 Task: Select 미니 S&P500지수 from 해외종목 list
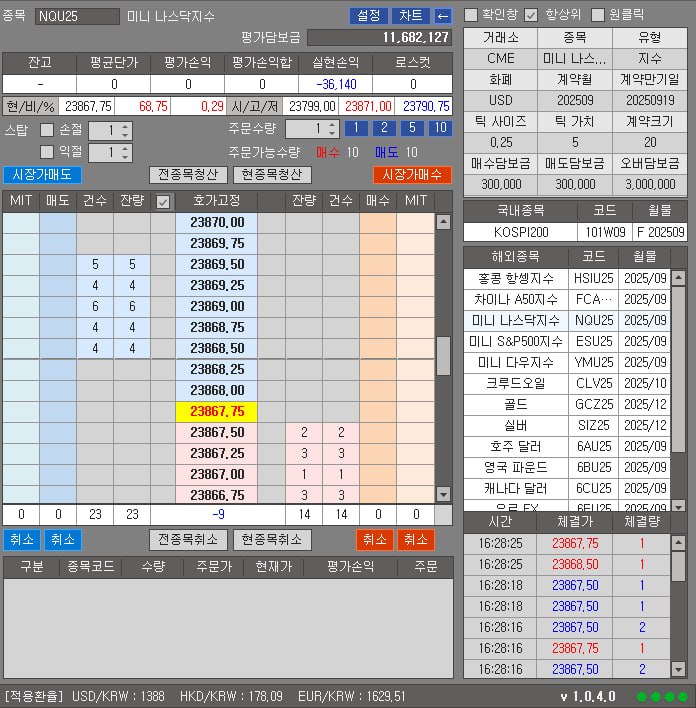tap(516, 341)
